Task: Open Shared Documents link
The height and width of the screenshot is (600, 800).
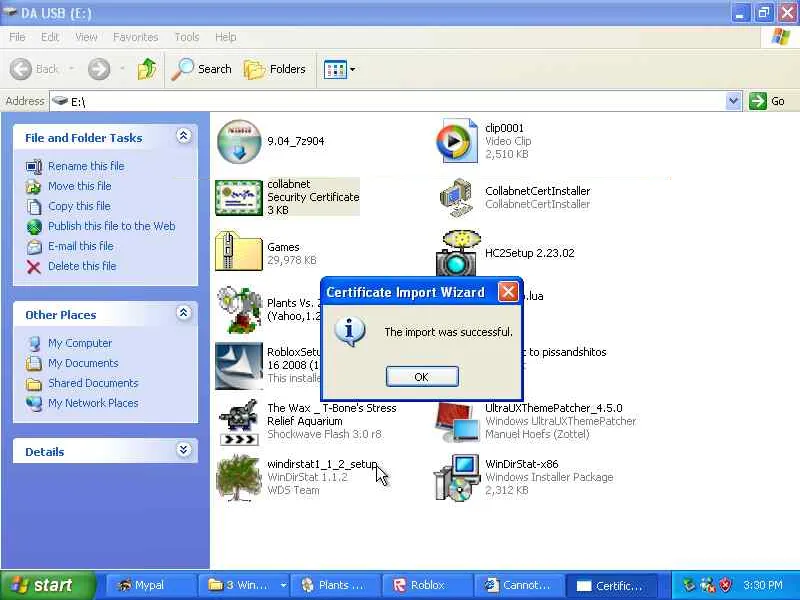Action: coord(93,383)
